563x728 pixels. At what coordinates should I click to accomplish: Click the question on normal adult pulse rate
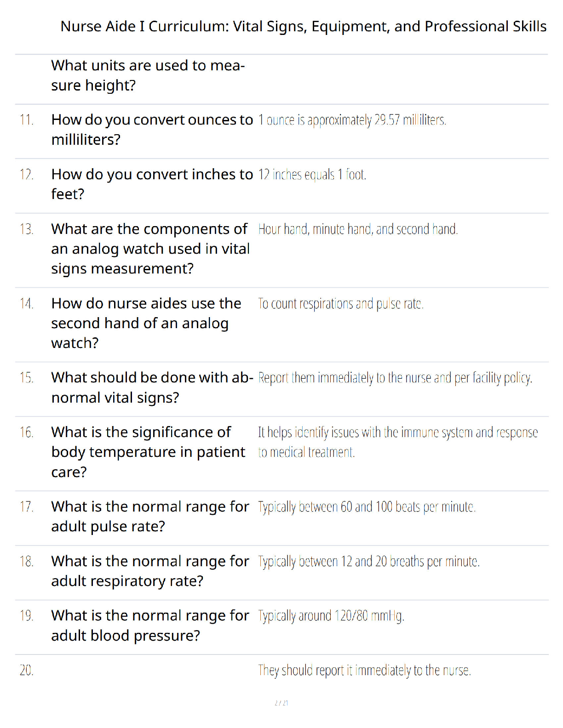click(x=150, y=516)
